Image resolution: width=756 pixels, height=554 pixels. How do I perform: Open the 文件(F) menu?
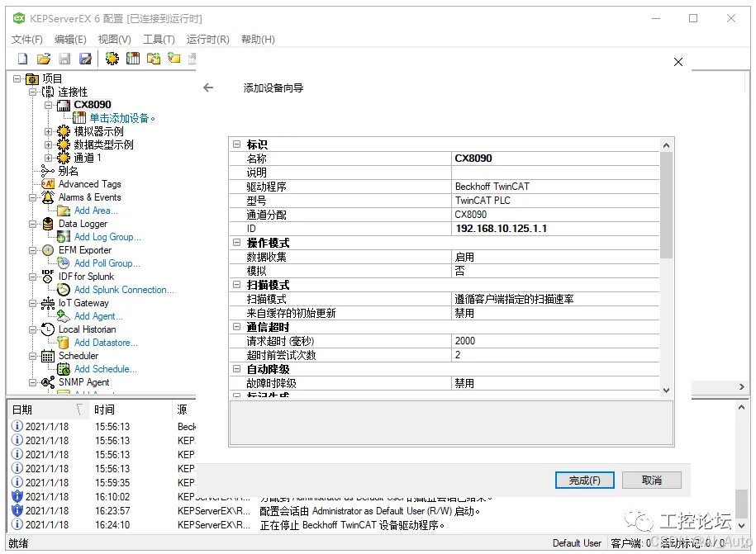(27, 40)
